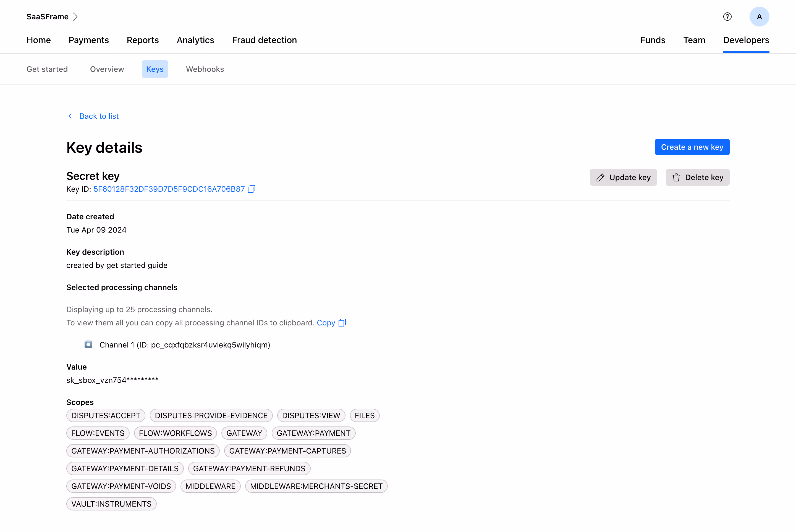
Task: Click the date Tue Apr 09 2024
Action: [96, 230]
